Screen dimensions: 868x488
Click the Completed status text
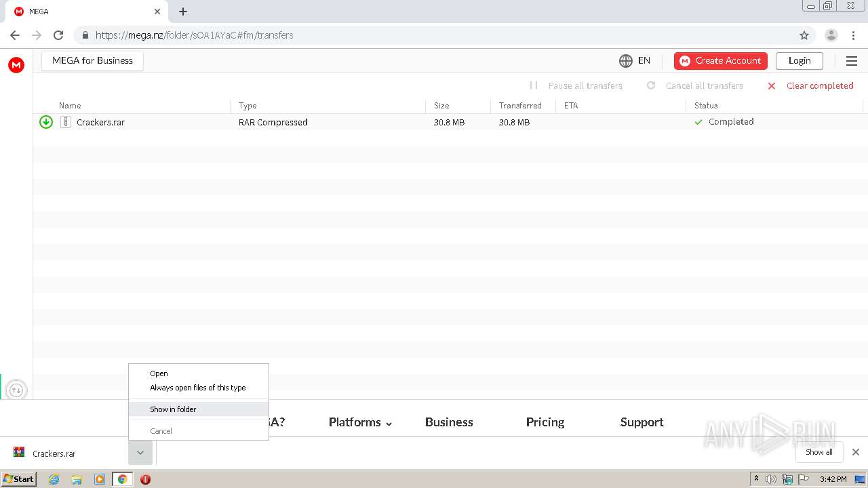pyautogui.click(x=731, y=122)
